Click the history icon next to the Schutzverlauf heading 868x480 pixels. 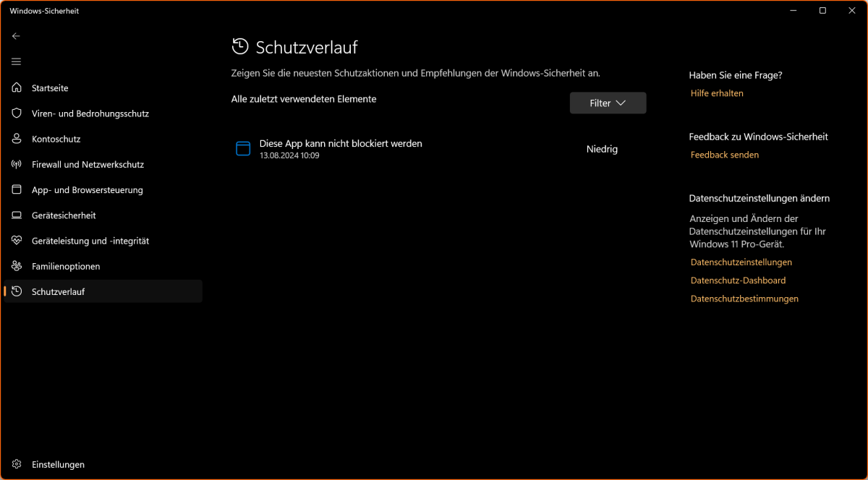tap(239, 46)
